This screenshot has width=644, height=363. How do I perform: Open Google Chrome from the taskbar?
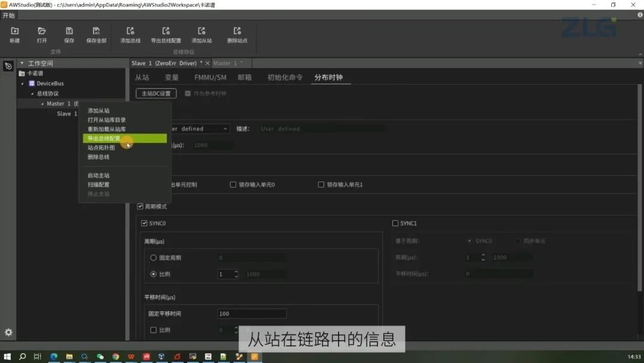116,356
